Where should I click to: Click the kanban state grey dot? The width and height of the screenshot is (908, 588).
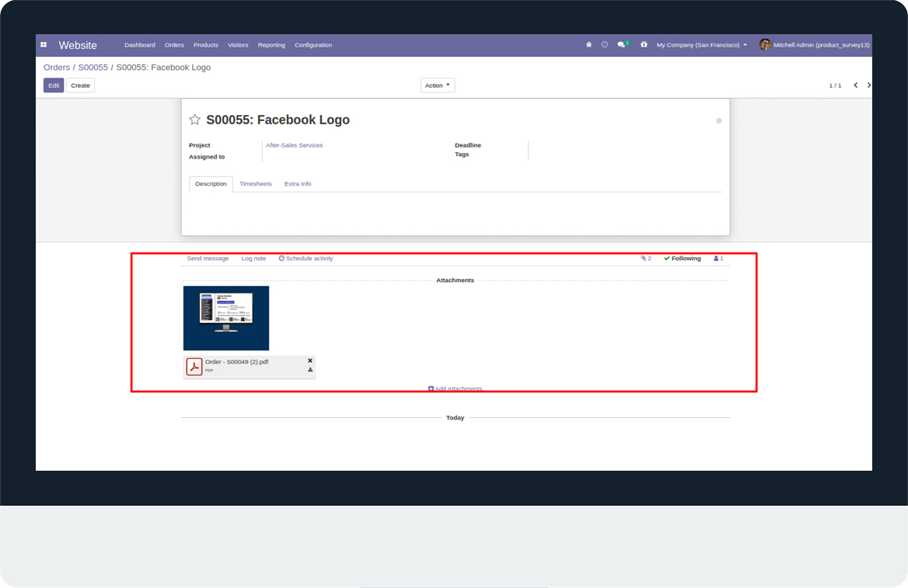click(x=718, y=120)
